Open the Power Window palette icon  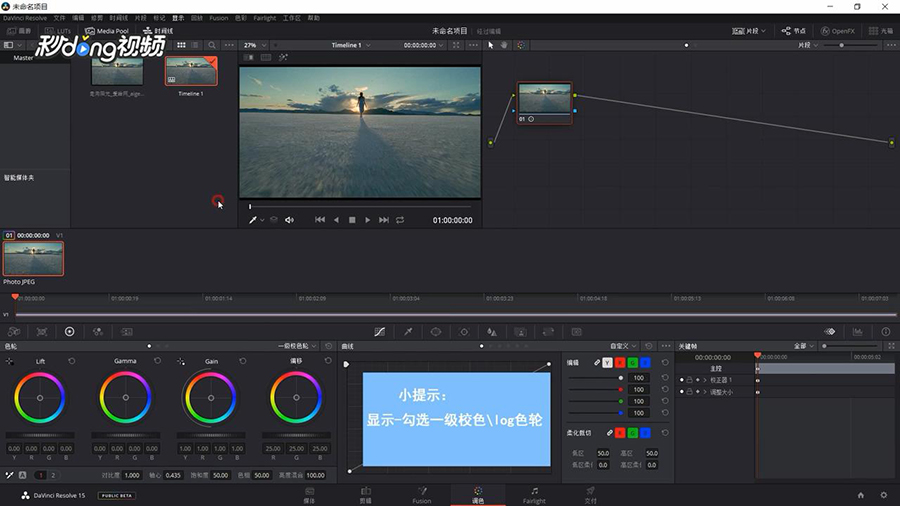(x=436, y=332)
